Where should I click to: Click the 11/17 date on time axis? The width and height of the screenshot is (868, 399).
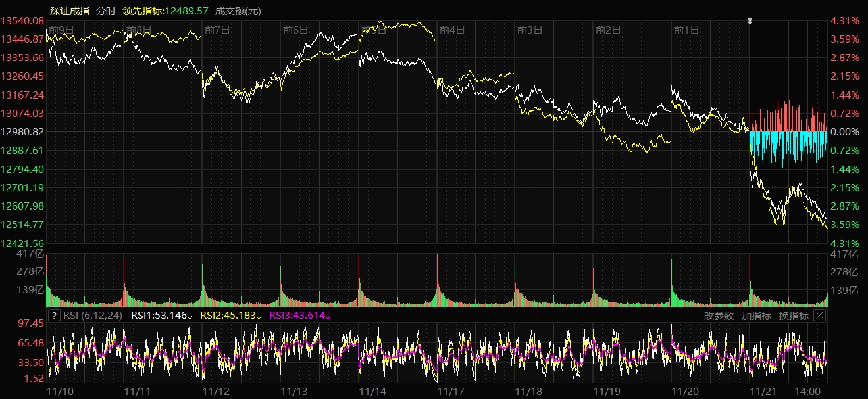[451, 391]
